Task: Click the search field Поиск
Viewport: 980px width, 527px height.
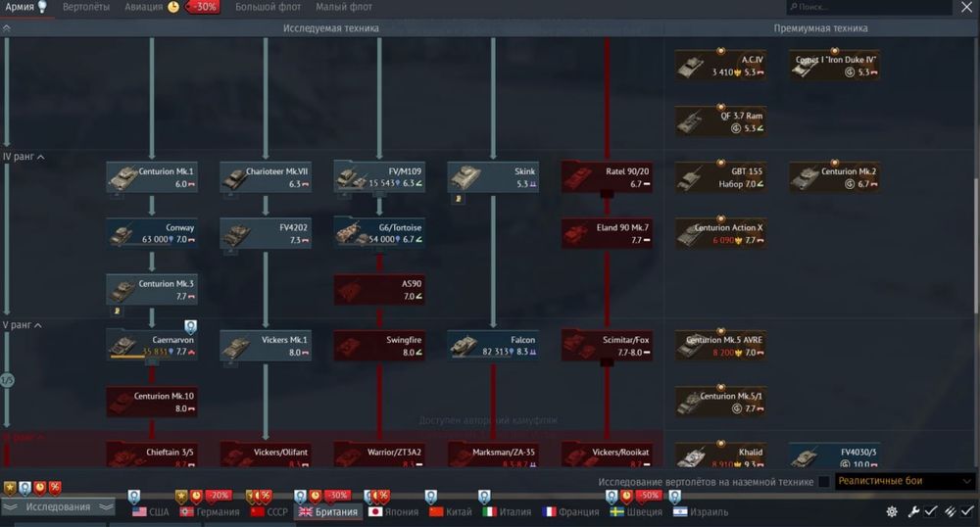Action: coord(868,7)
